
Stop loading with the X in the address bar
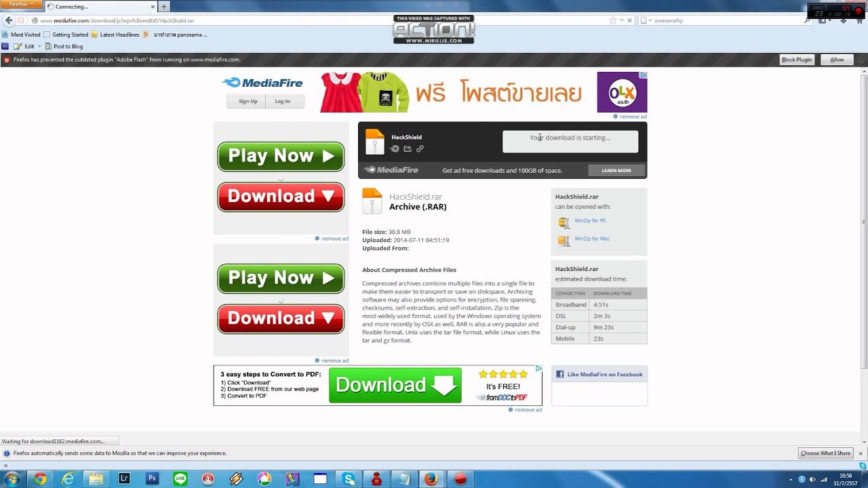pyautogui.click(x=630, y=20)
